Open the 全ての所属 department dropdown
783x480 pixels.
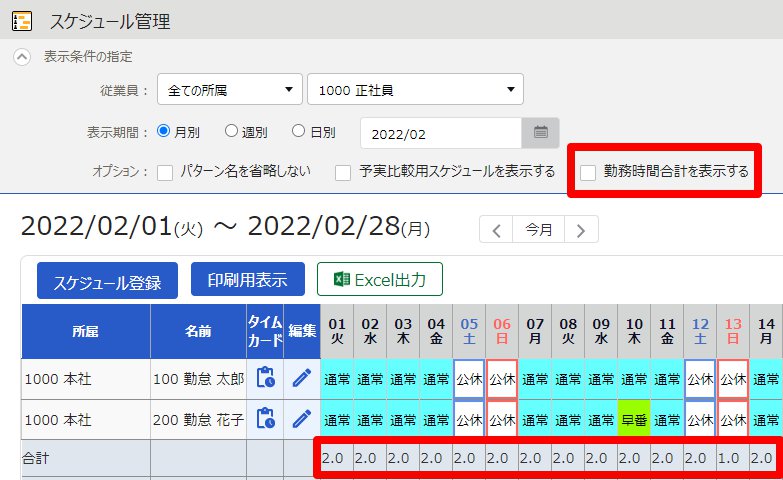click(x=230, y=89)
